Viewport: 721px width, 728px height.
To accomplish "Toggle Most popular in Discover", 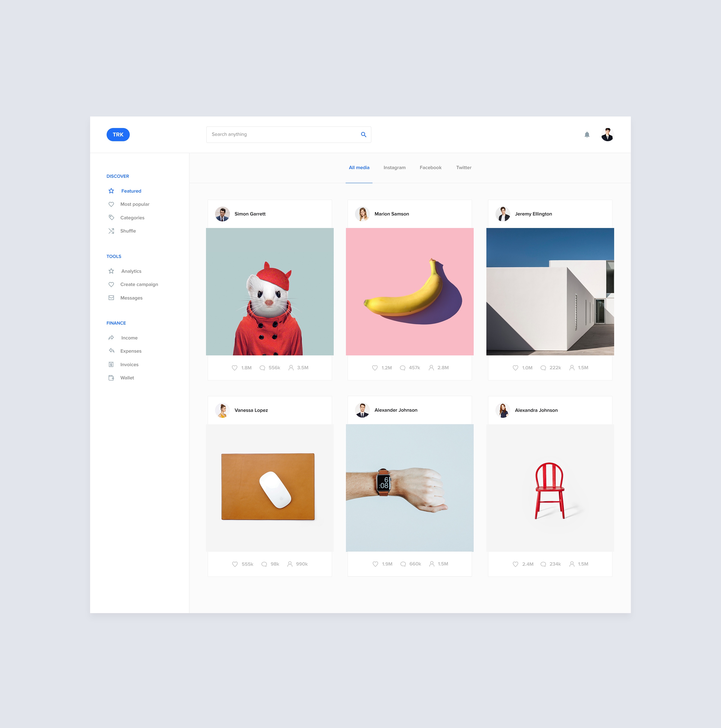I will (x=135, y=204).
